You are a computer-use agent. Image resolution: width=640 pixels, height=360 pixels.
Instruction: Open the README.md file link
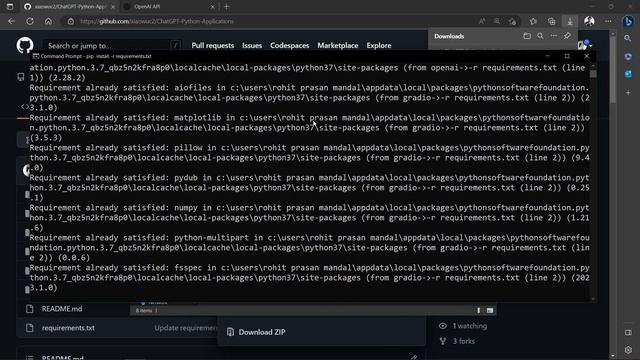pos(62,309)
